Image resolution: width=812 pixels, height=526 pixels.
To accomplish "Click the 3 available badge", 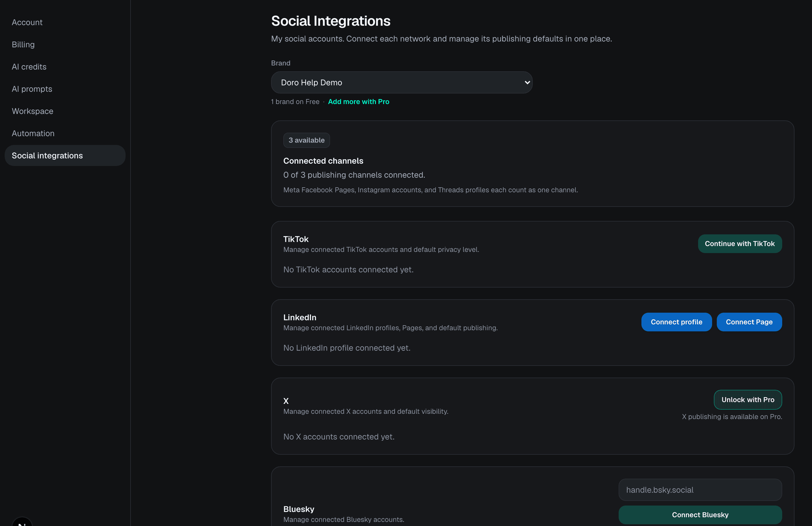I will click(x=306, y=140).
